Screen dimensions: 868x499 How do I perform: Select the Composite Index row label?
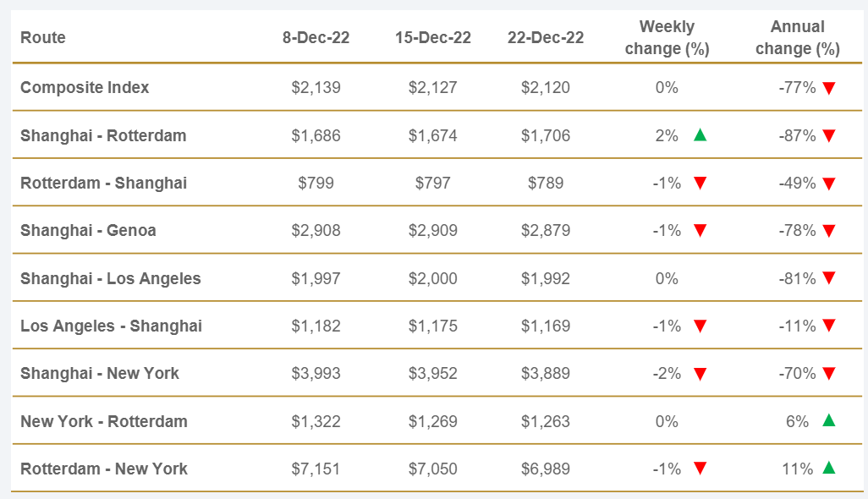[85, 87]
